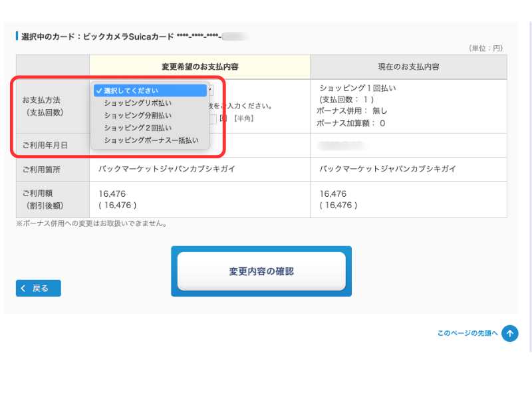This screenshot has width=532, height=399.
Task: Click the left chevron icon on 戻る
Action: [24, 288]
